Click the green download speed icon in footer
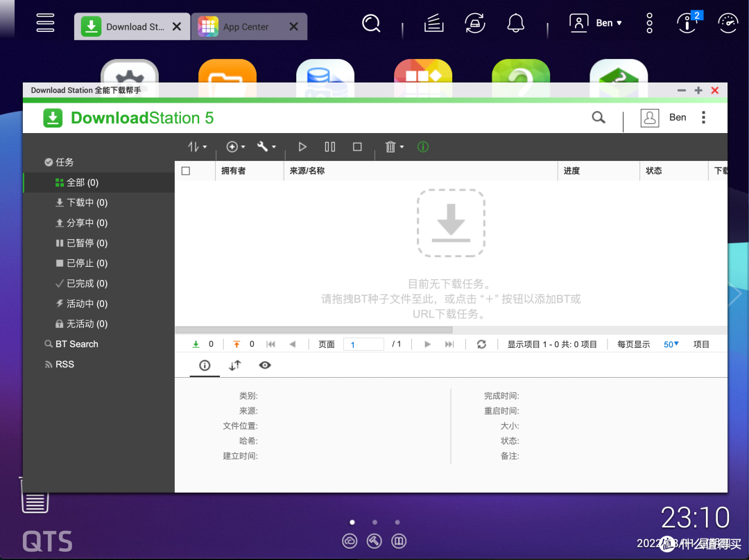This screenshot has height=560, width=749. tap(196, 344)
